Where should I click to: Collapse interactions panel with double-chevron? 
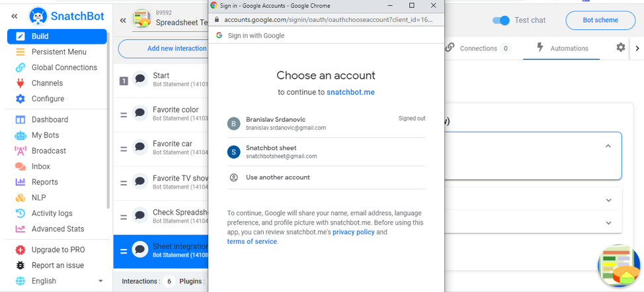[x=123, y=20]
